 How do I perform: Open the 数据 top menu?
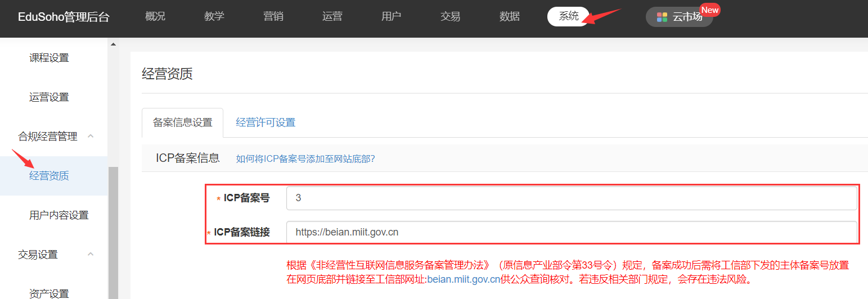pos(510,16)
